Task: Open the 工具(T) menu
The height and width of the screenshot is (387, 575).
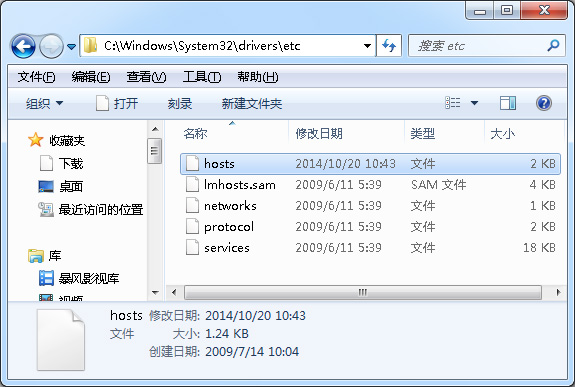Action: click(202, 77)
